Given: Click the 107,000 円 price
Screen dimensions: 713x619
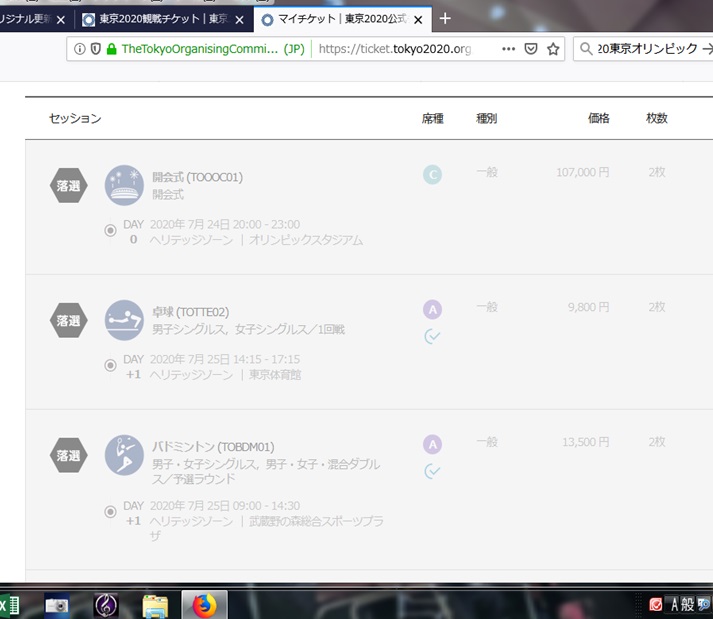Looking at the screenshot, I should [582, 172].
